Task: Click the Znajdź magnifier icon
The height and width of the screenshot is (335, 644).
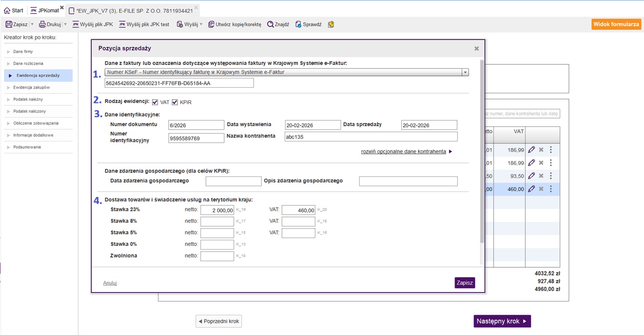Action: point(270,24)
